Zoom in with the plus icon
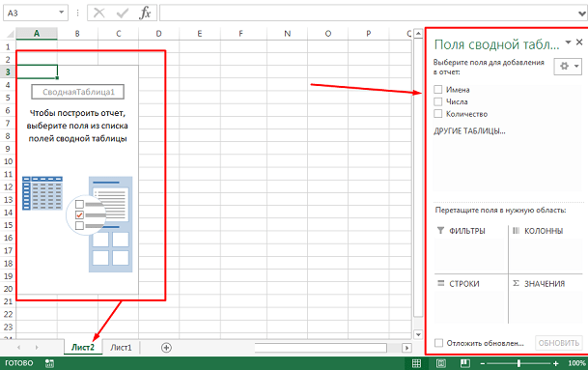 pyautogui.click(x=556, y=363)
